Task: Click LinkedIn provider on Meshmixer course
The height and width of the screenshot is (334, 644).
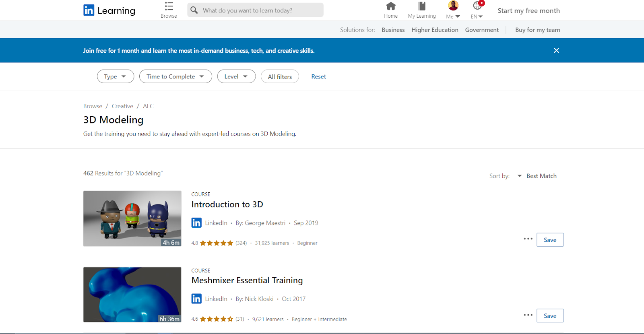Action: coord(216,299)
